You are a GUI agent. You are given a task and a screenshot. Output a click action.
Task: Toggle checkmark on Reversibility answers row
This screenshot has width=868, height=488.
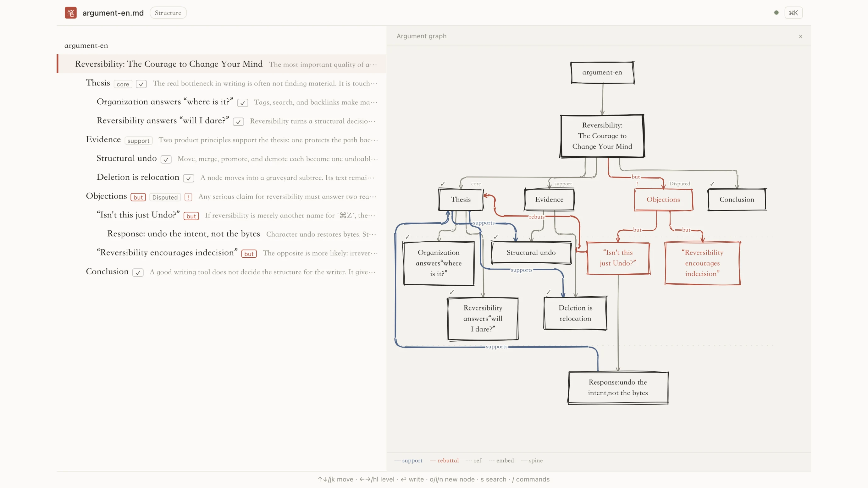coord(238,122)
